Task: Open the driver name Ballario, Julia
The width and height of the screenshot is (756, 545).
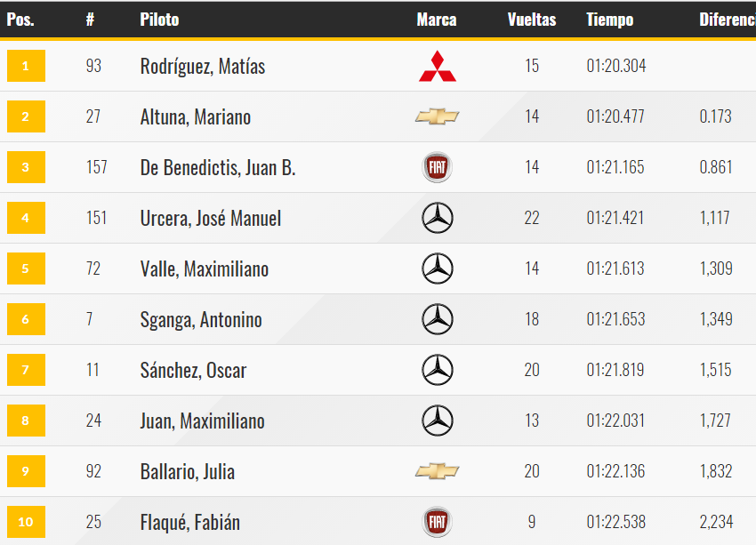Action: point(188,472)
